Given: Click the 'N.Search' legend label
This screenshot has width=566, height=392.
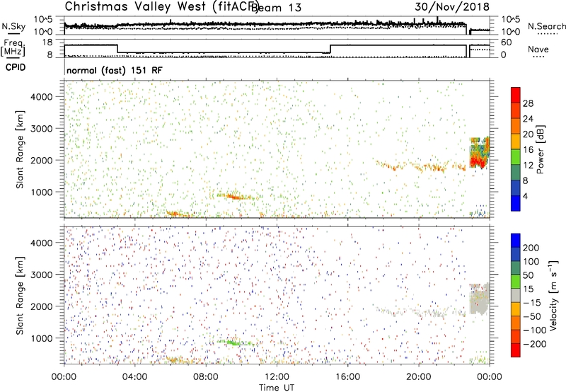Looking at the screenshot, I should [x=546, y=26].
